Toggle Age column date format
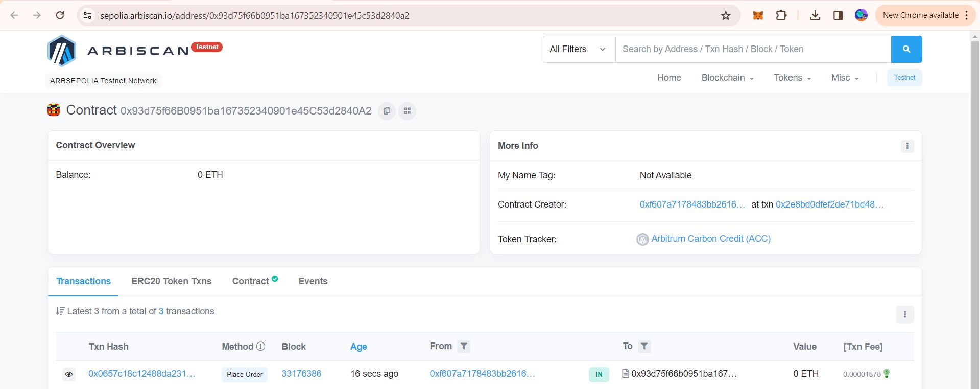This screenshot has height=389, width=980. (x=358, y=347)
